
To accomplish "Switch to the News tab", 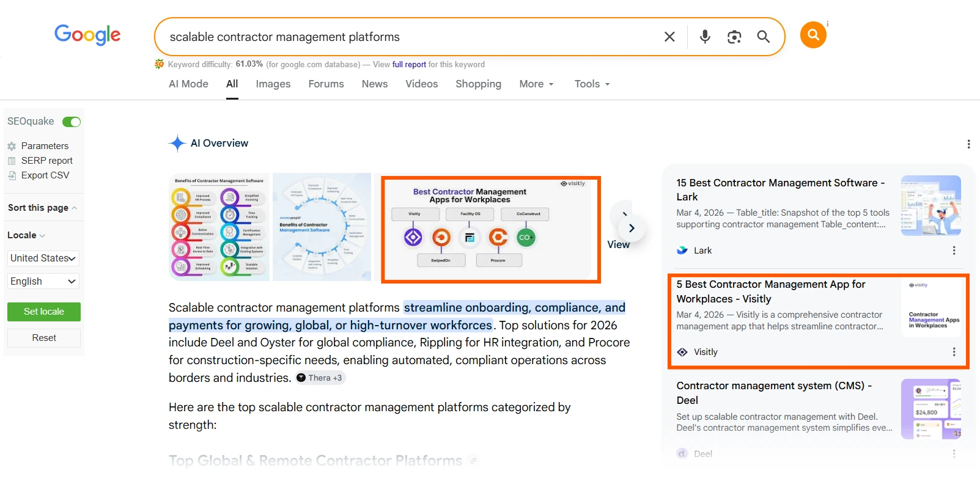I will coord(375,84).
